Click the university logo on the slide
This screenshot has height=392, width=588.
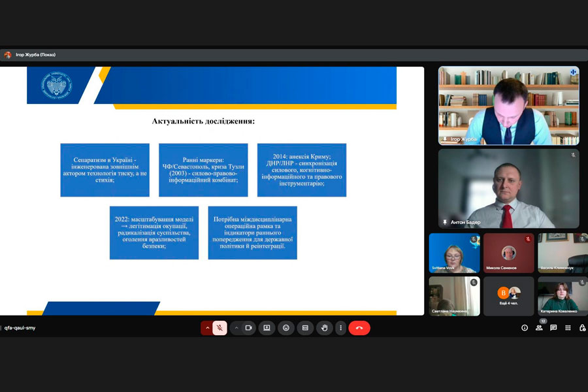click(56, 85)
